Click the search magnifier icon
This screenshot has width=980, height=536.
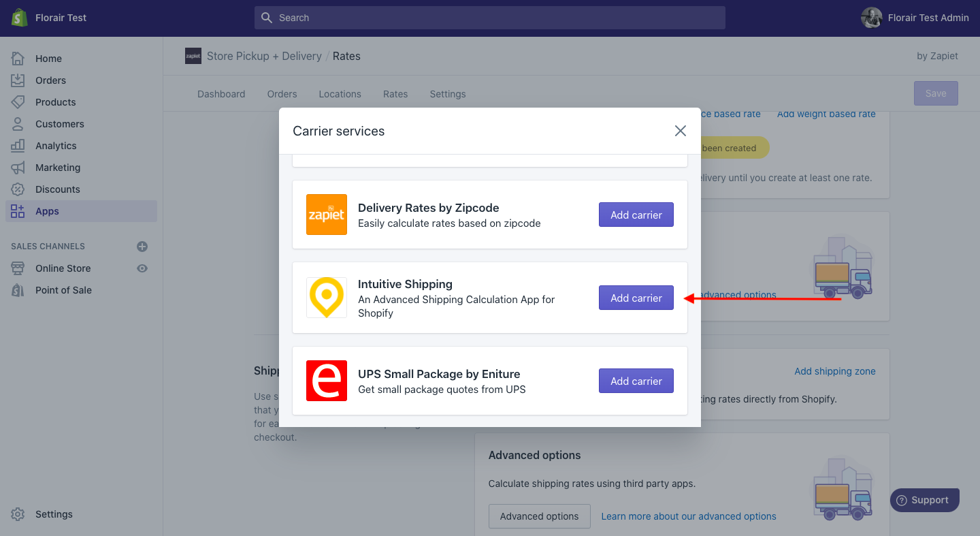coord(267,18)
